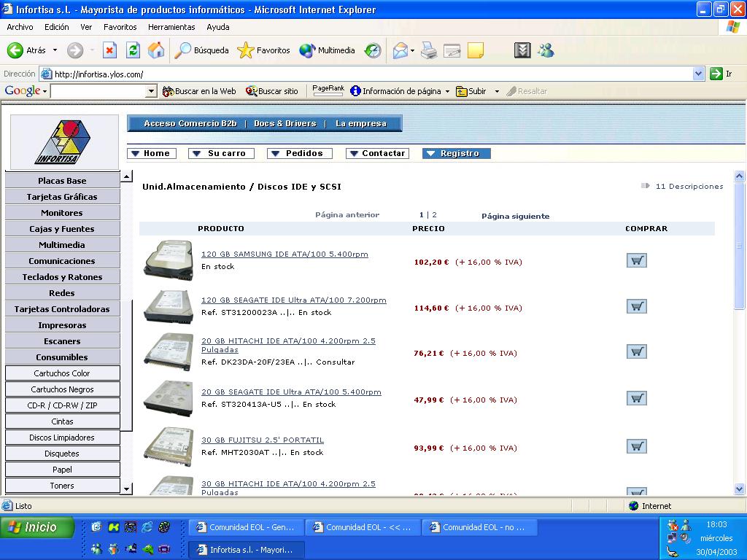747x560 pixels.
Task: Open the Google logo menu arrow
Action: click(x=44, y=91)
